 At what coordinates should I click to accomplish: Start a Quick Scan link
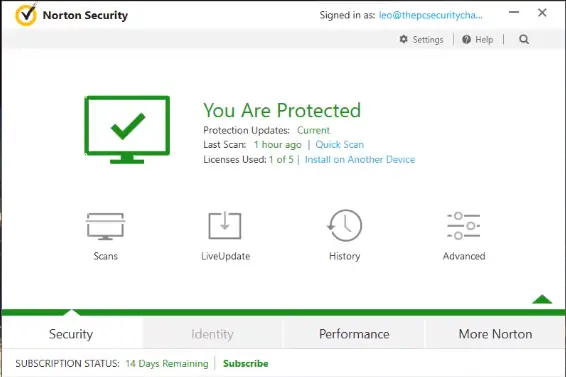click(x=340, y=144)
